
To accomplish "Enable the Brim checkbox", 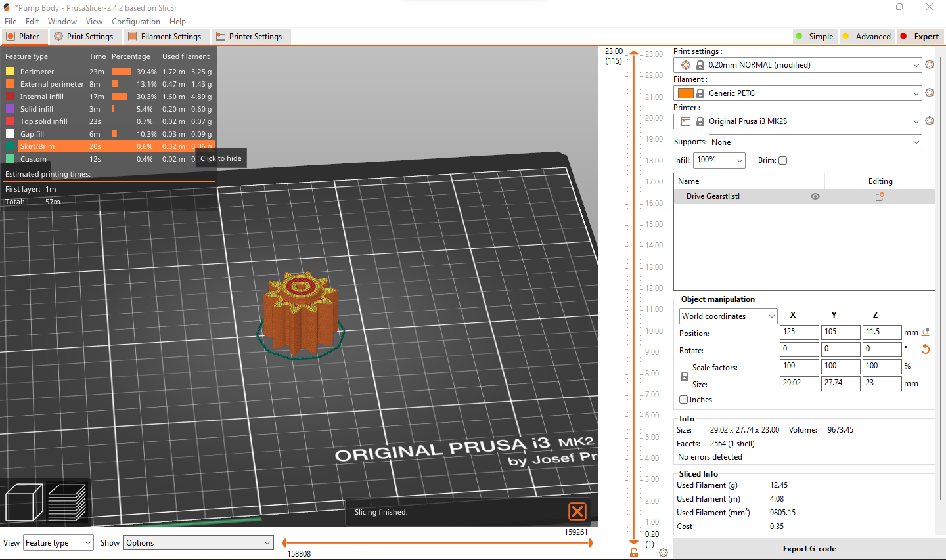I will [x=782, y=160].
